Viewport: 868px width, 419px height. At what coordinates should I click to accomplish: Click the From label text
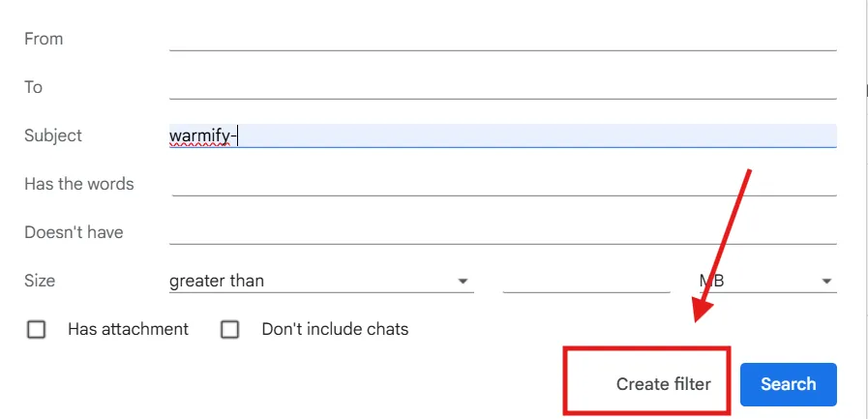click(x=44, y=39)
